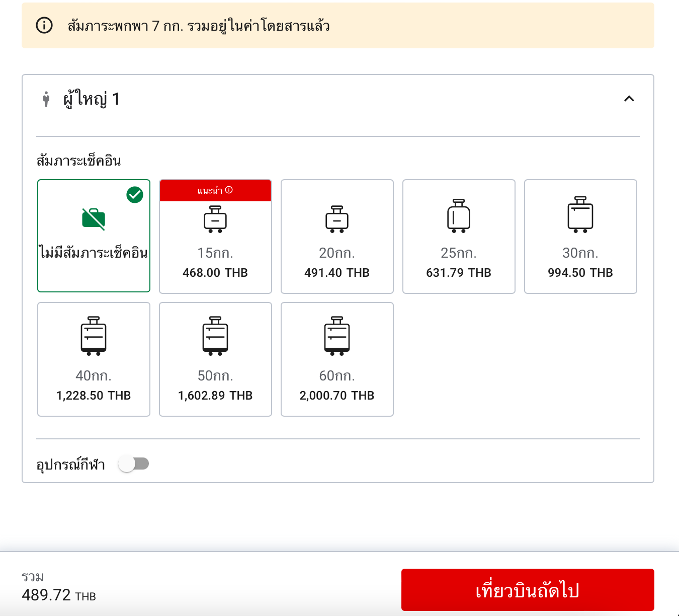Screen dimensions: 679x616
Task: Click the info icon in the top banner
Action: (44, 26)
